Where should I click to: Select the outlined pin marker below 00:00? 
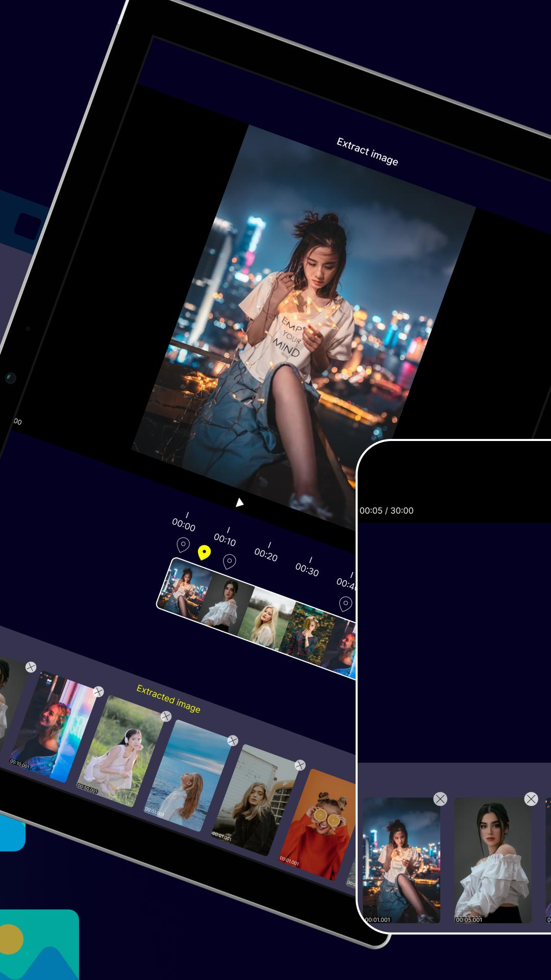(183, 545)
